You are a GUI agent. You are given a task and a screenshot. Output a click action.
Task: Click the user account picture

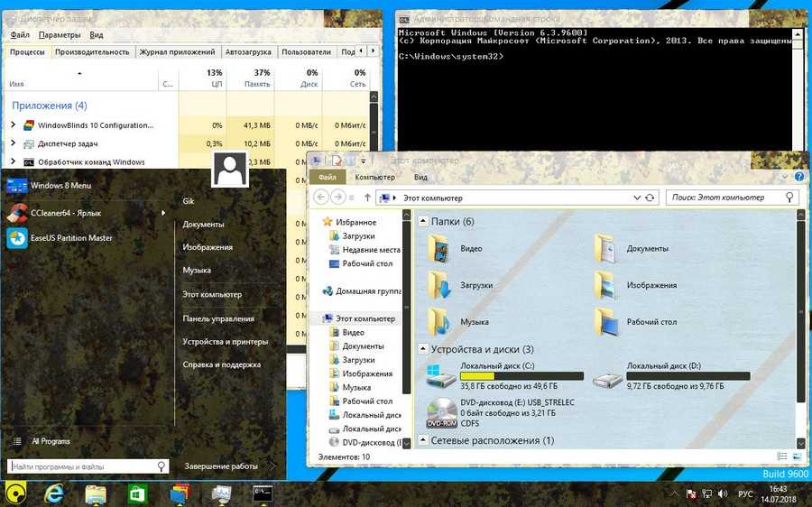coord(230,170)
